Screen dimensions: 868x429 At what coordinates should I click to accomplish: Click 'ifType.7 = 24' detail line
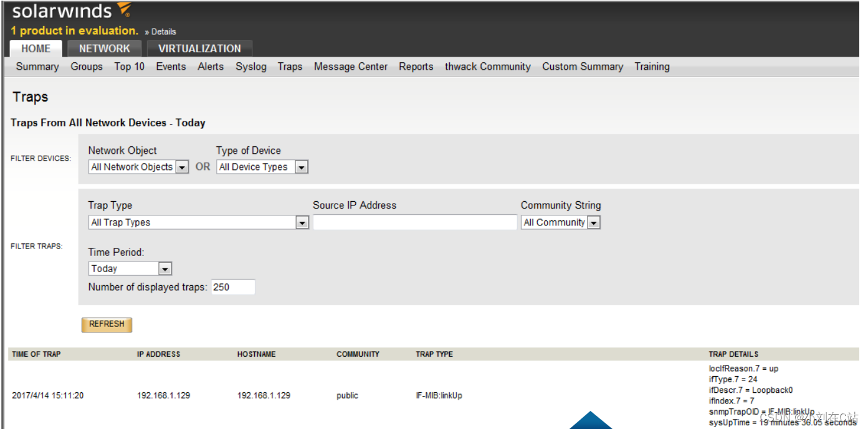pos(733,379)
